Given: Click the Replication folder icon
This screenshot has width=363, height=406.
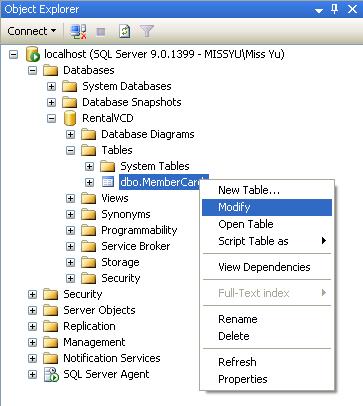Looking at the screenshot, I should click(51, 326).
